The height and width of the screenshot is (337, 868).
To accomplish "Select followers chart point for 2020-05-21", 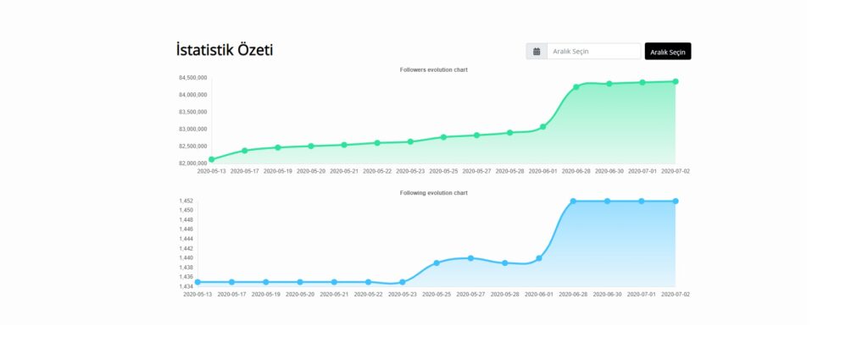I will (344, 145).
